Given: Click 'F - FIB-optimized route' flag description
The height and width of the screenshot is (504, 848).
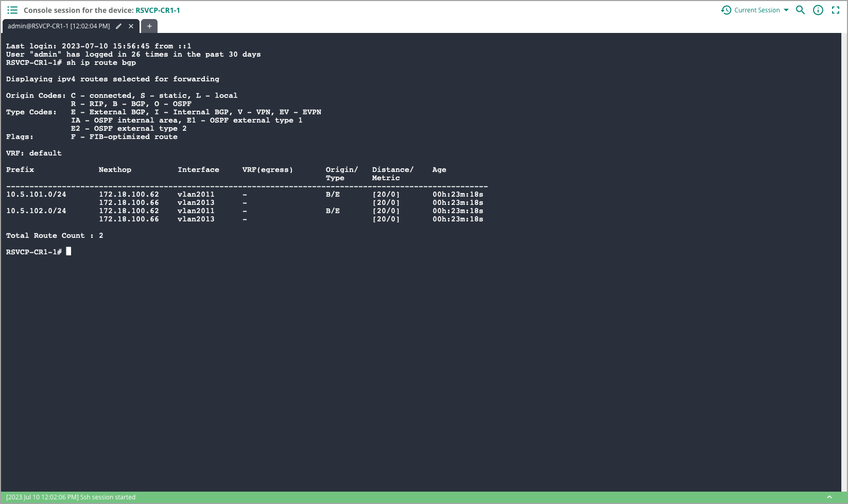Looking at the screenshot, I should pos(124,137).
